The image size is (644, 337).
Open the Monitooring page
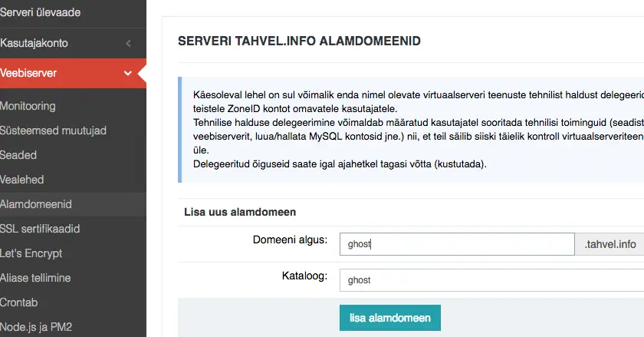pyautogui.click(x=28, y=106)
